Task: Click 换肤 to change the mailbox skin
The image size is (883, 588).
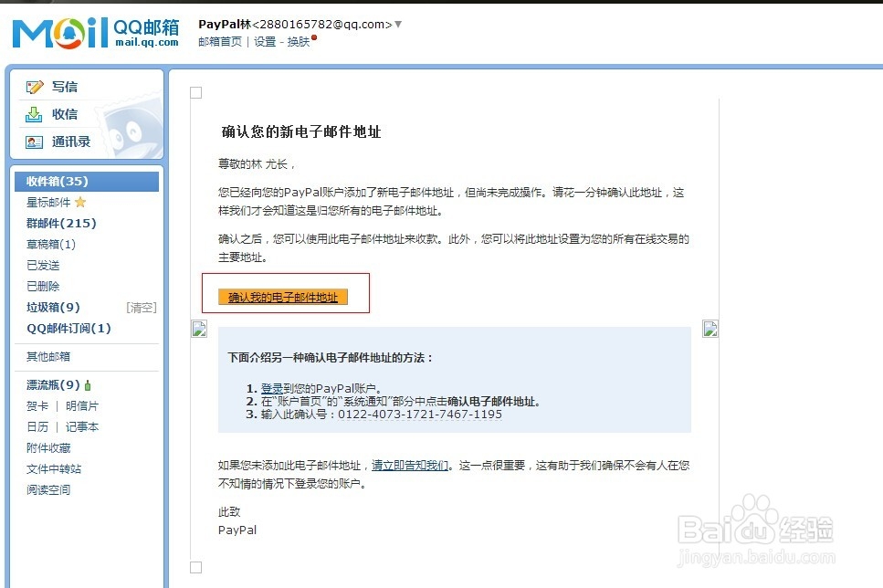Action: pos(300,42)
